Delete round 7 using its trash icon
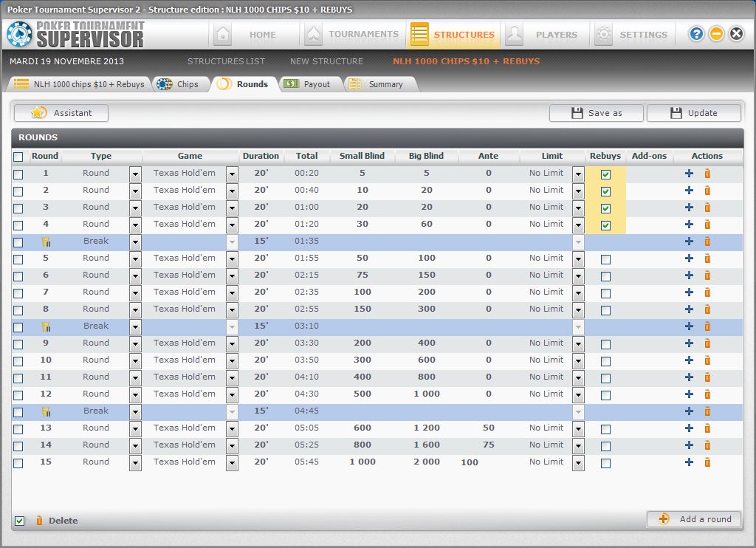This screenshot has width=756, height=548. [707, 292]
